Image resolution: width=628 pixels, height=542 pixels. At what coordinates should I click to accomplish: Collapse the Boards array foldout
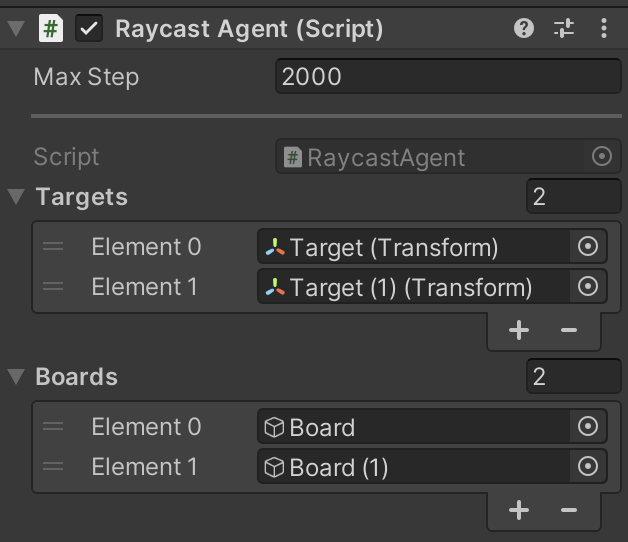click(16, 377)
